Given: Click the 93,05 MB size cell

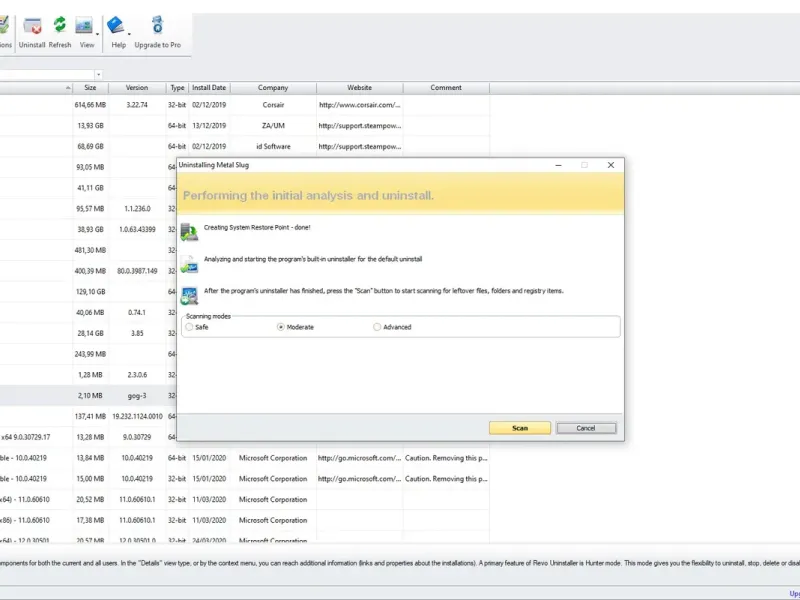Looking at the screenshot, I should 90,167.
